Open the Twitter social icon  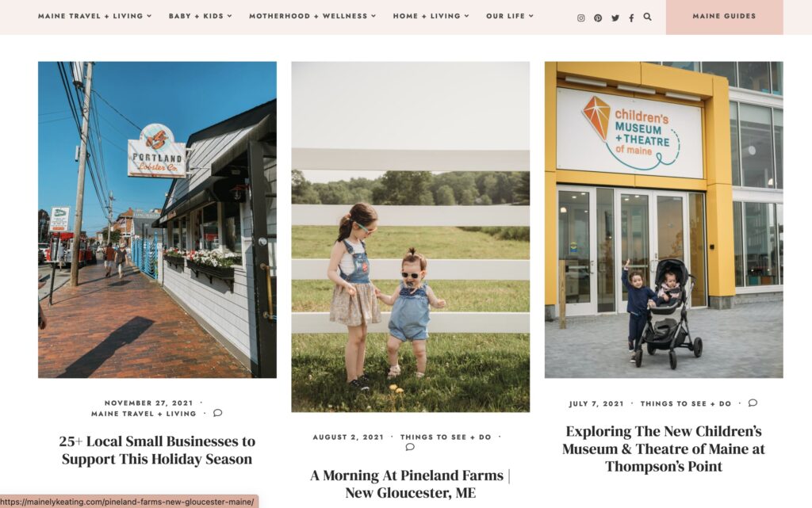615,17
